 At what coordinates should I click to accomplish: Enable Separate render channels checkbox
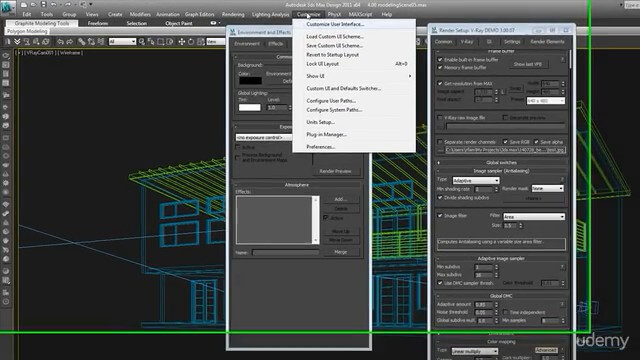(x=440, y=142)
